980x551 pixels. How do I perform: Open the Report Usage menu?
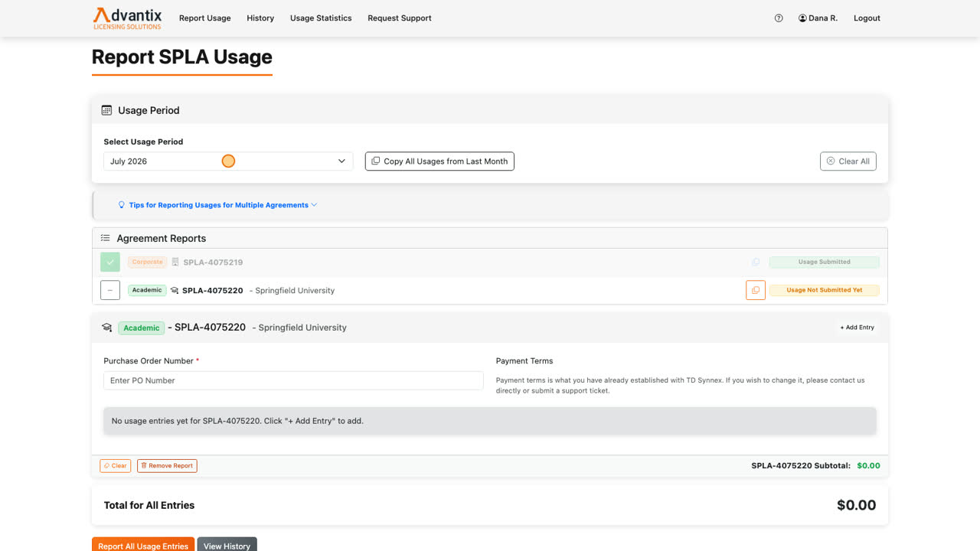(205, 18)
